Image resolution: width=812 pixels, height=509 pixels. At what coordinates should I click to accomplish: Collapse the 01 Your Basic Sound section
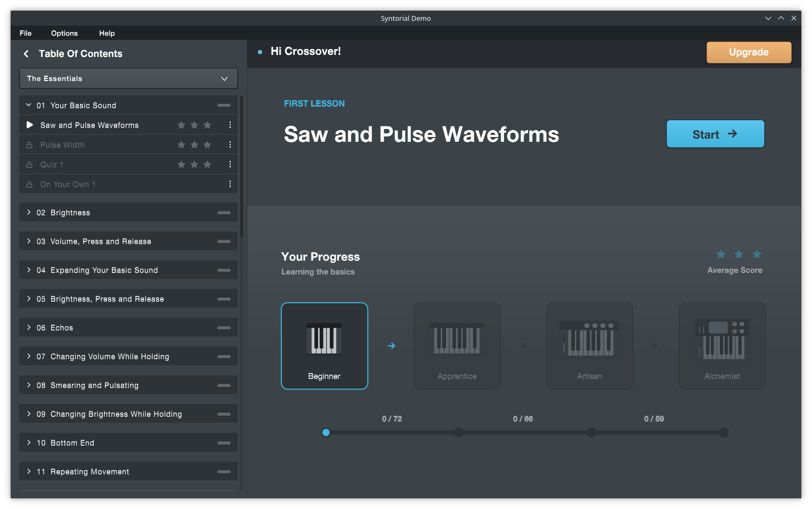[29, 105]
